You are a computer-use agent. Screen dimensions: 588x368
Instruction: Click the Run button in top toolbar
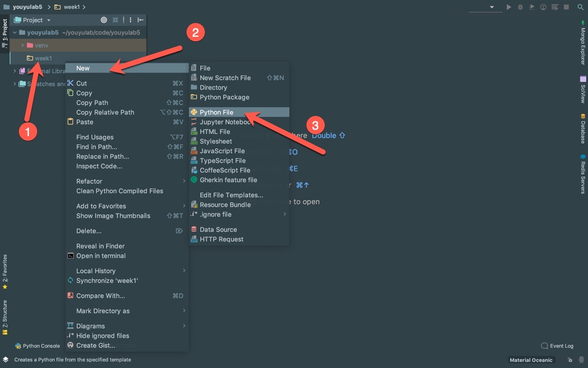pyautogui.click(x=509, y=7)
